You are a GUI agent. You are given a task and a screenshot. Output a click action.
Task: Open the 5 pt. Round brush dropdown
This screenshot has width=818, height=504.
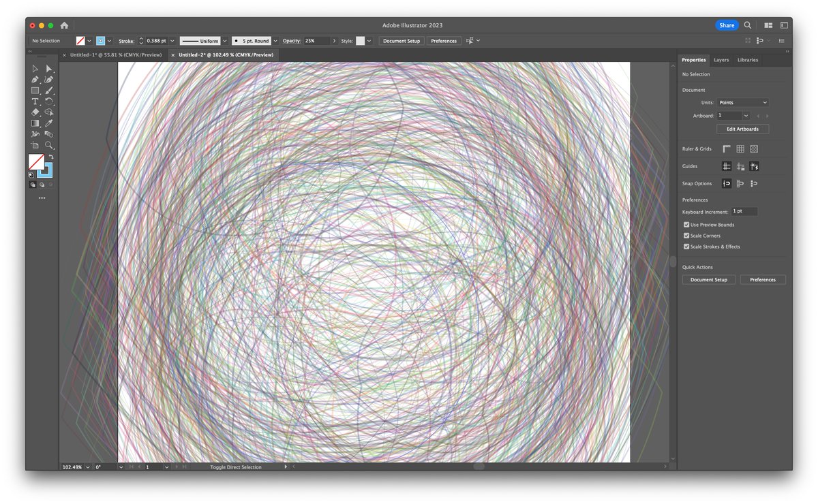pos(275,41)
